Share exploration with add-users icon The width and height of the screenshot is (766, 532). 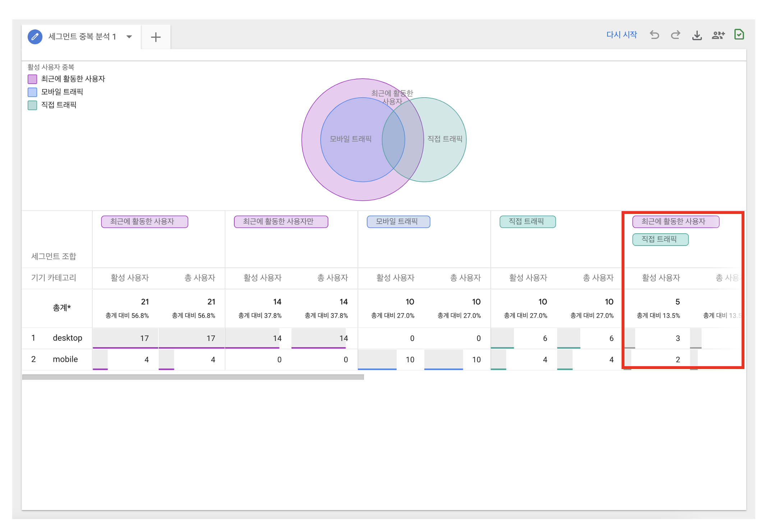[x=718, y=35]
